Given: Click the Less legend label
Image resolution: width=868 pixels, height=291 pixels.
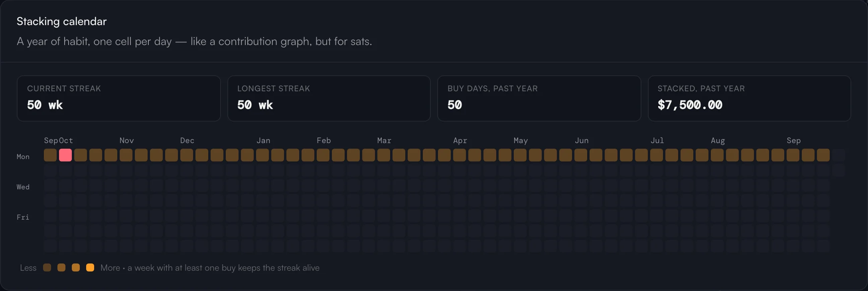Looking at the screenshot, I should click(x=28, y=268).
